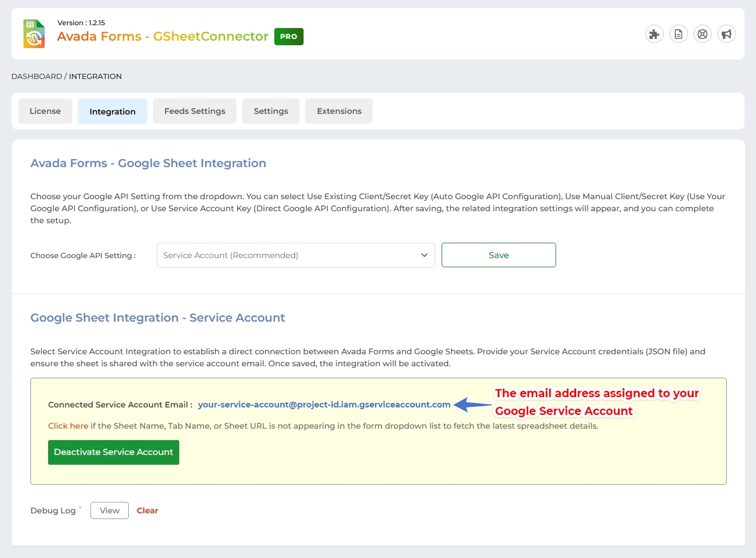Open the puzzle piece extensions icon
The image size is (756, 558).
pyautogui.click(x=654, y=34)
